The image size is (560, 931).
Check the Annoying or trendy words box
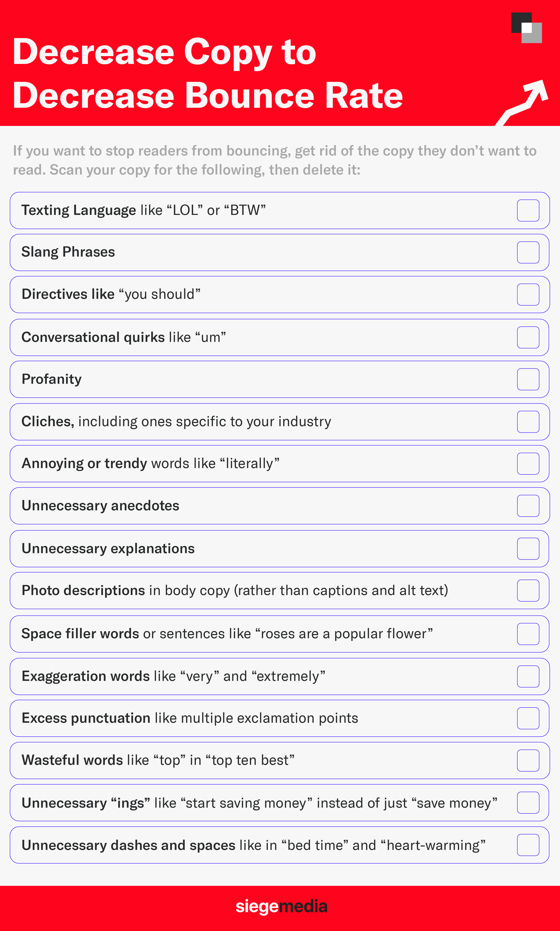528,464
